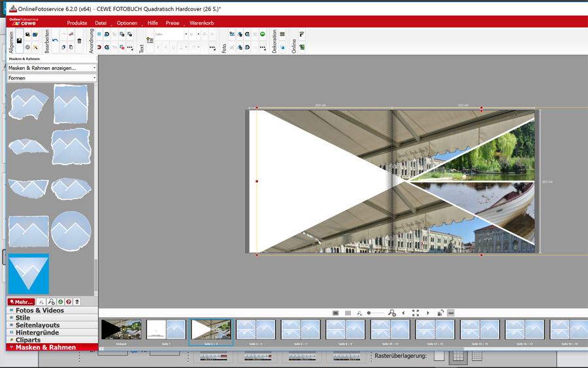Open the Fotos & Videos panel
The width and height of the screenshot is (588, 368).
point(39,311)
